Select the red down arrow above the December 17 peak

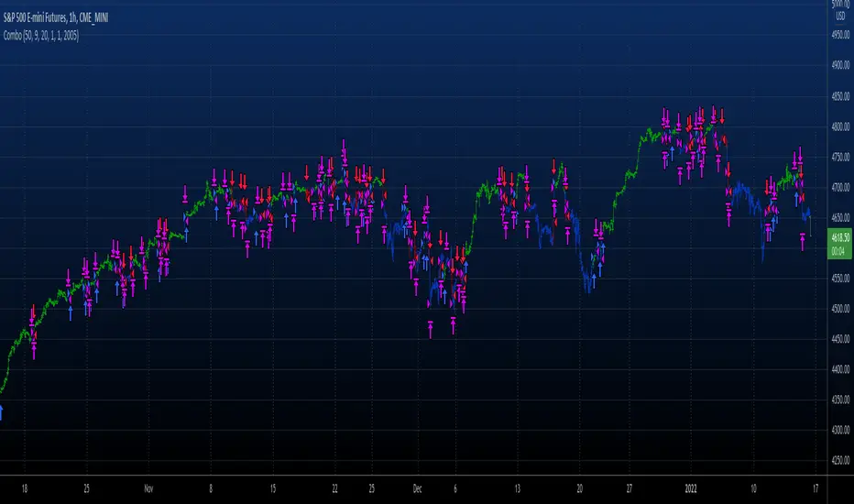click(554, 166)
